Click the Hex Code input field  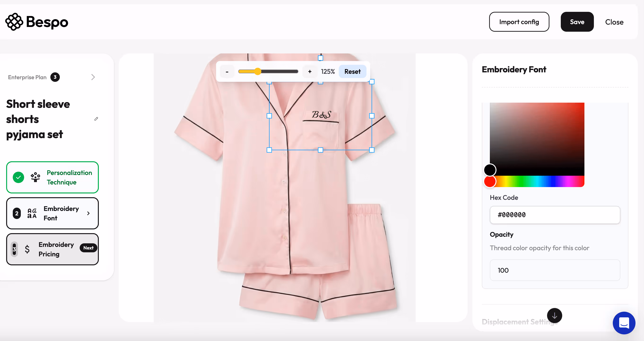pyautogui.click(x=555, y=215)
